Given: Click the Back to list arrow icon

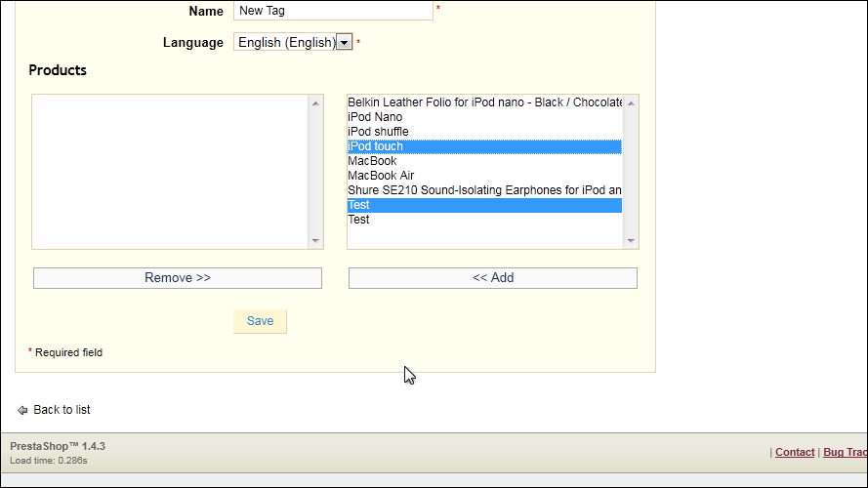Looking at the screenshot, I should click(22, 410).
